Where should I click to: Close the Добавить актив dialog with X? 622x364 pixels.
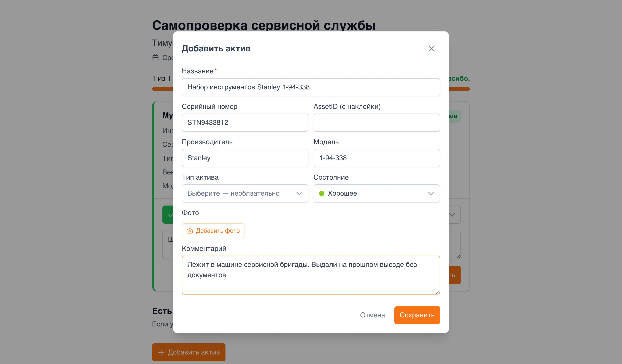click(431, 49)
